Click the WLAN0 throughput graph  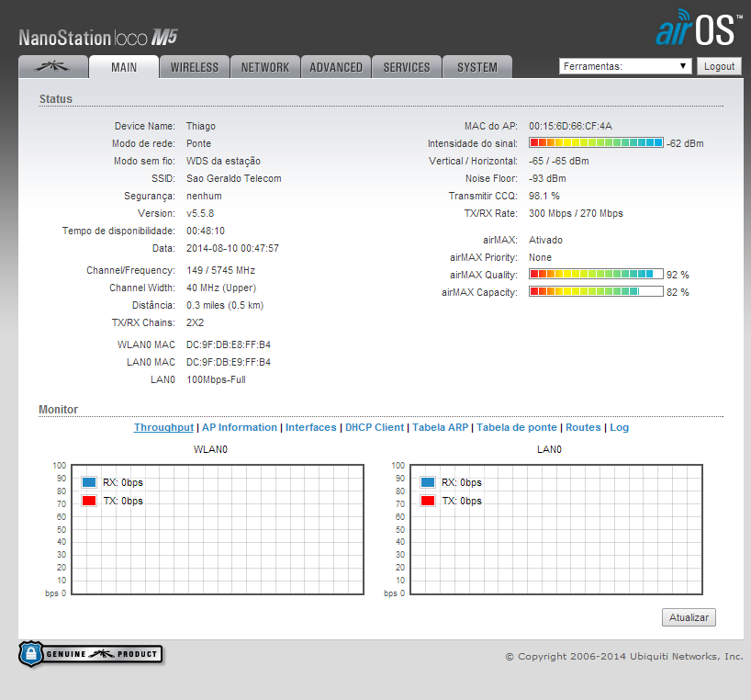[218, 529]
